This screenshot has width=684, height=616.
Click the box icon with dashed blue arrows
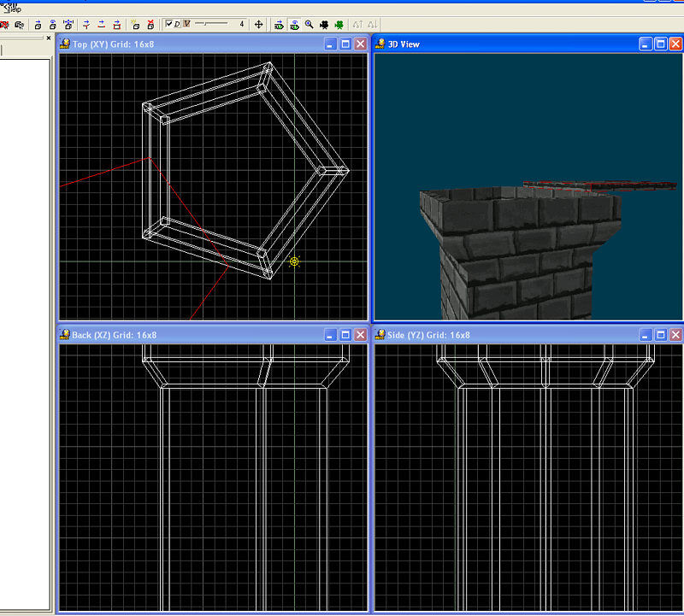coord(68,25)
